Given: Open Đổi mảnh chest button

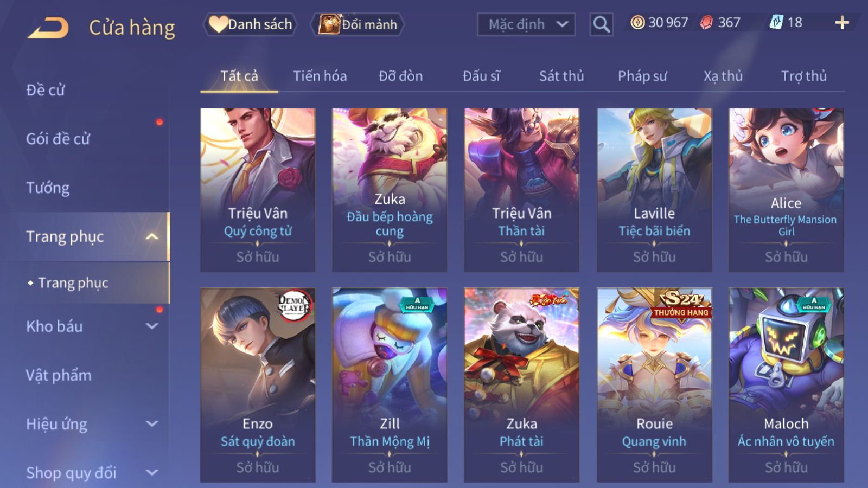Looking at the screenshot, I should point(358,24).
